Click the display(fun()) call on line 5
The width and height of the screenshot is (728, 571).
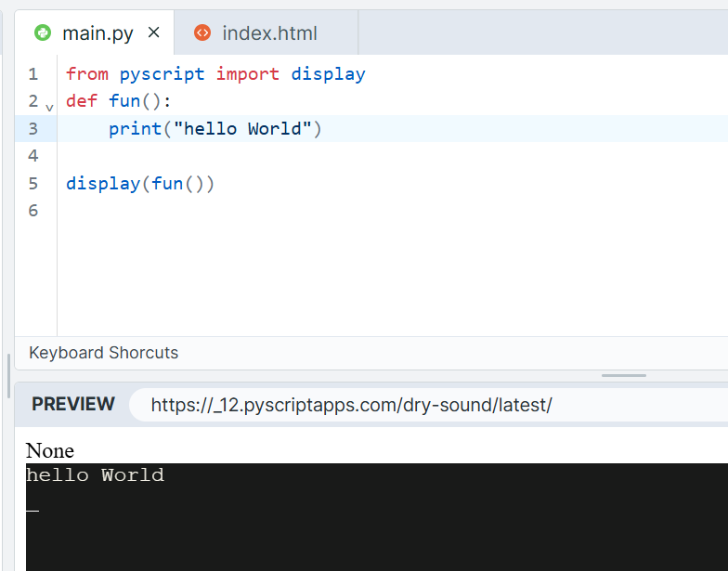coord(140,184)
